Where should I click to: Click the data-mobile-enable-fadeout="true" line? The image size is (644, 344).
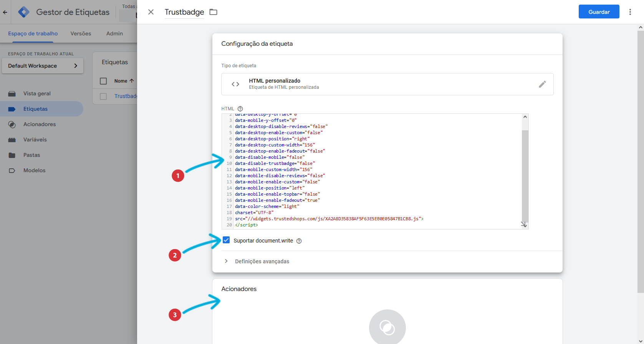click(x=277, y=200)
